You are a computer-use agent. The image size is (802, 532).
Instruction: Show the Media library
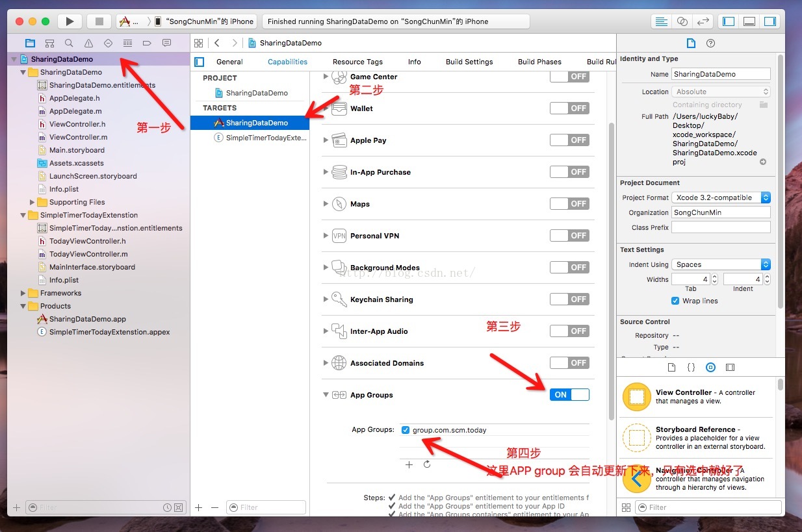(x=730, y=367)
